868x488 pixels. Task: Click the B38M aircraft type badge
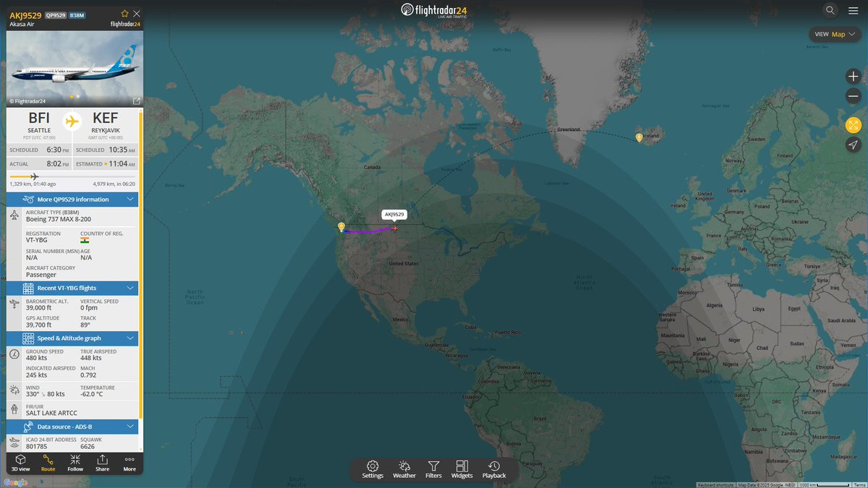(x=77, y=14)
